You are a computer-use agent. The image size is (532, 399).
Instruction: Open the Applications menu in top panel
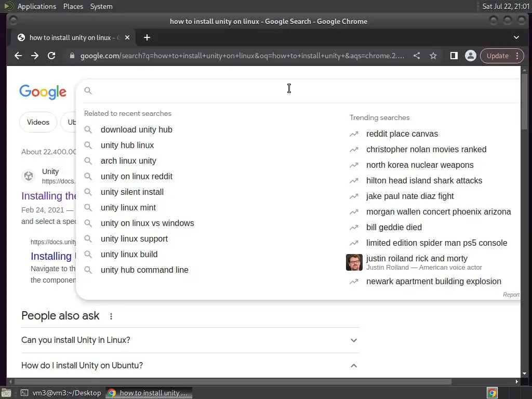coord(37,6)
